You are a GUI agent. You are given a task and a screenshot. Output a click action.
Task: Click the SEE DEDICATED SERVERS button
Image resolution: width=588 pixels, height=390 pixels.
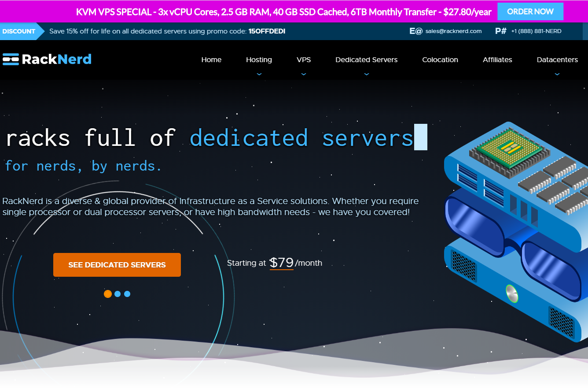(x=117, y=265)
